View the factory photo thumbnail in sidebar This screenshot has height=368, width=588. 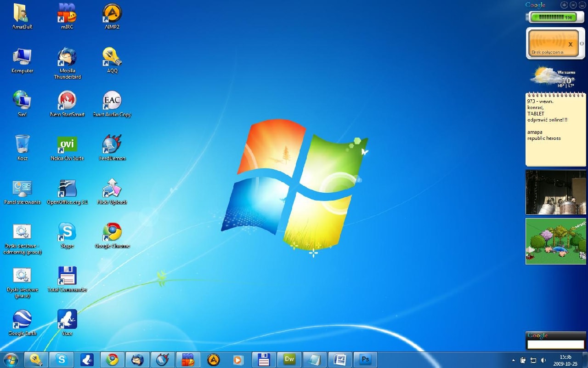(x=555, y=193)
